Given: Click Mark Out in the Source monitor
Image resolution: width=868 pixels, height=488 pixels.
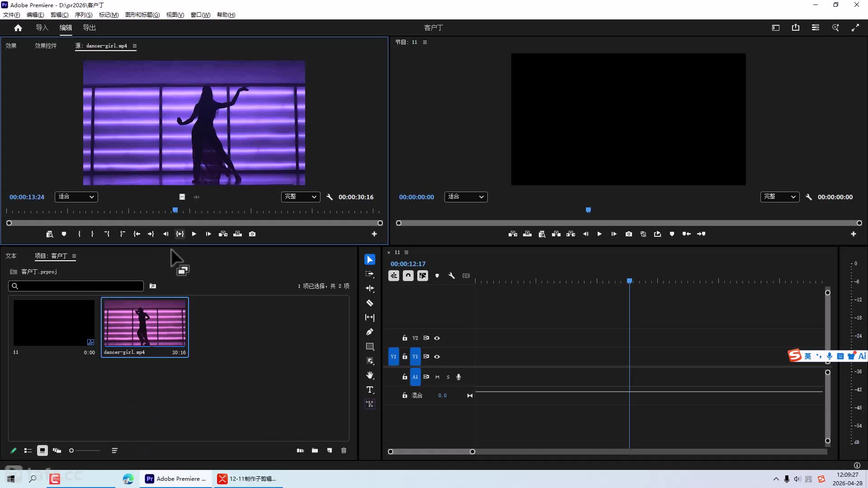Looking at the screenshot, I should point(92,234).
